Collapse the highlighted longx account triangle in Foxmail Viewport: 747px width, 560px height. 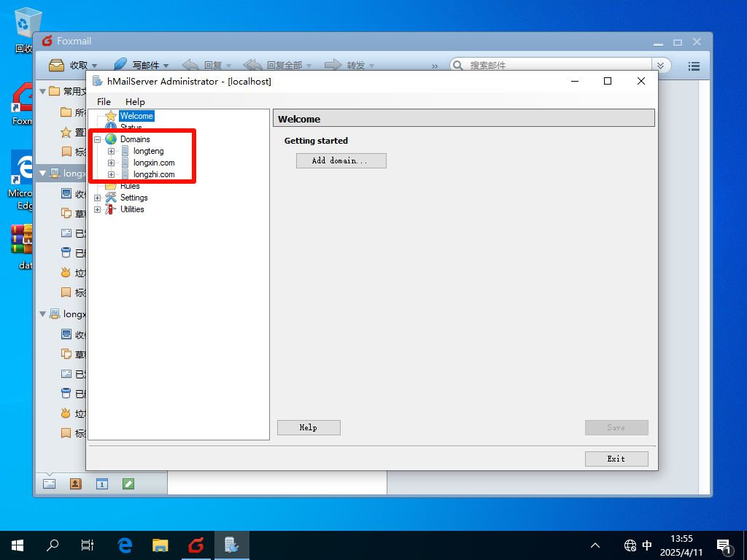click(42, 174)
